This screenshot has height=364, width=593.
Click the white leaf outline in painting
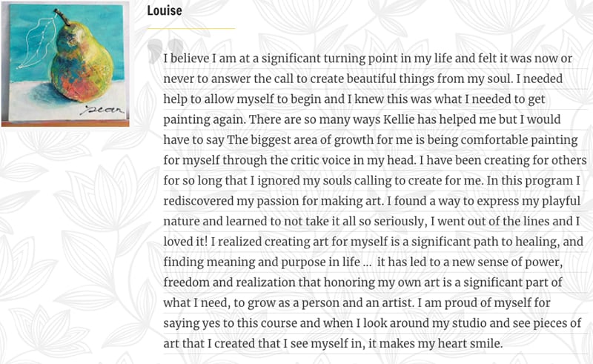[36, 44]
